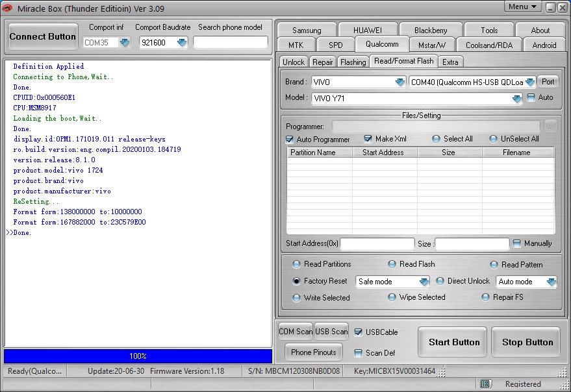Select the UnSelect All radio button
This screenshot has width=571, height=392.
tap(493, 139)
